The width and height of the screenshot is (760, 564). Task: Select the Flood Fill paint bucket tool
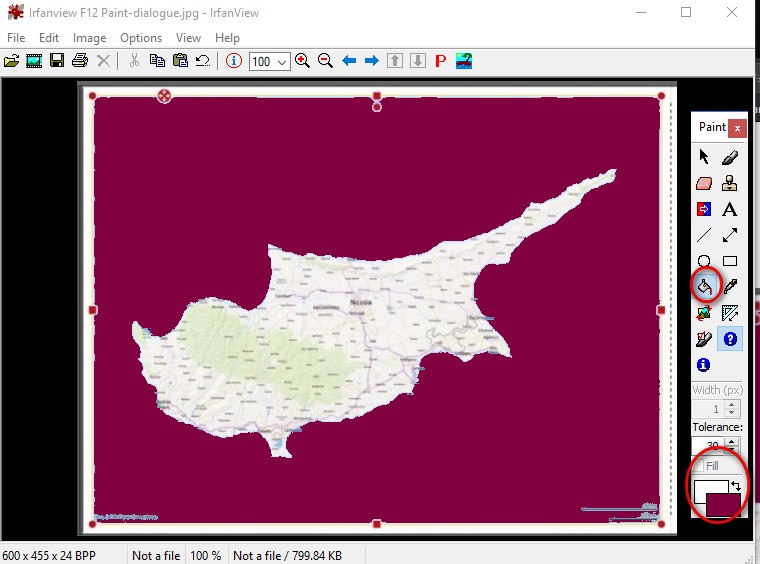(704, 288)
